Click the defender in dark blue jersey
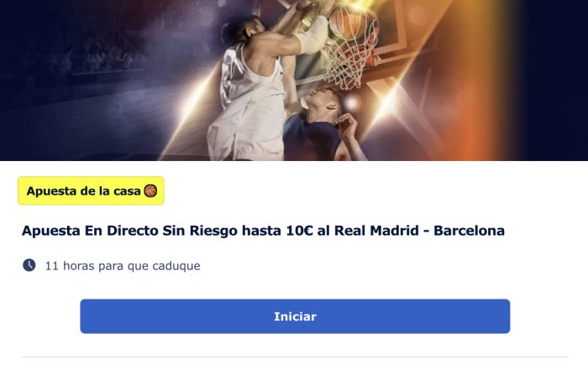This screenshot has width=588, height=370. pos(318,128)
